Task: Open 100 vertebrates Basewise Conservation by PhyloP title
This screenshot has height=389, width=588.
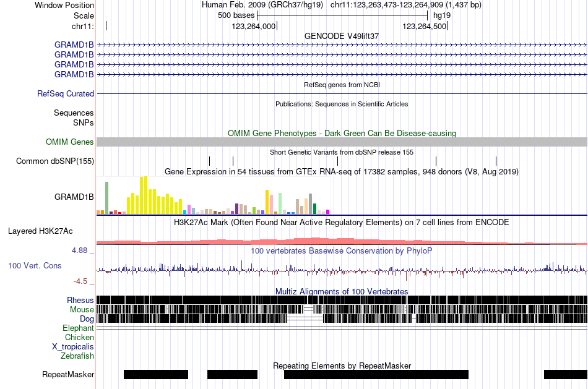Action: [341, 250]
